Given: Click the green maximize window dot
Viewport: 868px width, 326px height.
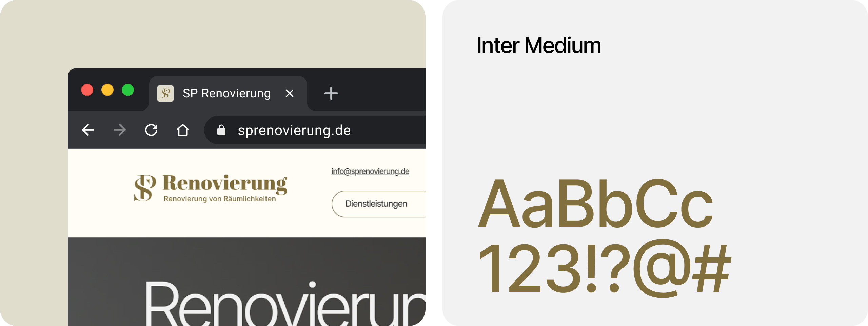Looking at the screenshot, I should point(128,90).
